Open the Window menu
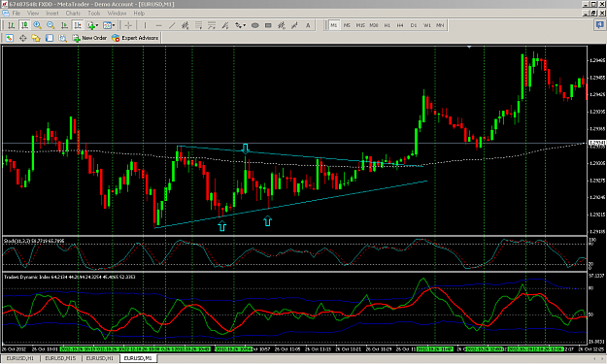Image resolution: width=607 pixels, height=364 pixels. point(117,14)
